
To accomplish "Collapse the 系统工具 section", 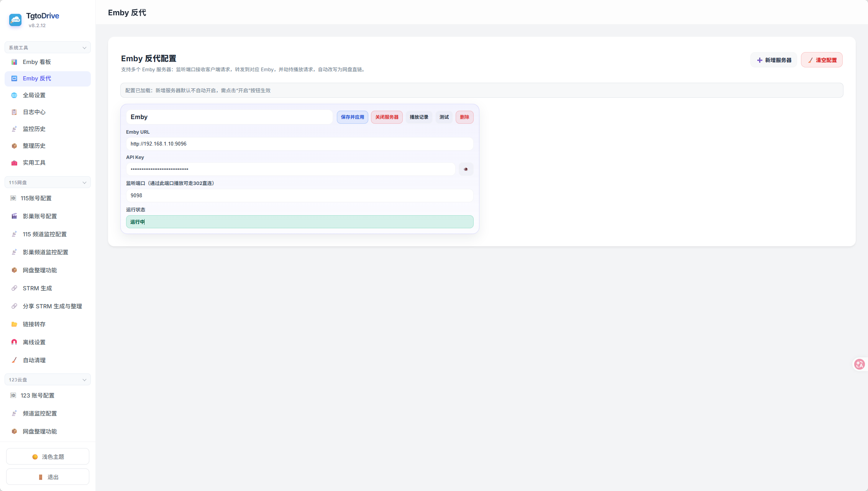I will [48, 48].
